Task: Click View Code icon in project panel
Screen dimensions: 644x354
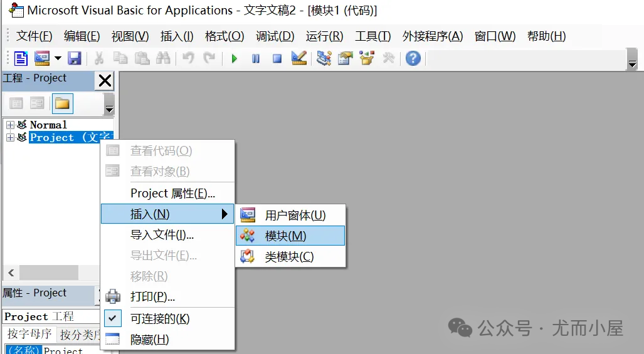Action: pyautogui.click(x=16, y=103)
